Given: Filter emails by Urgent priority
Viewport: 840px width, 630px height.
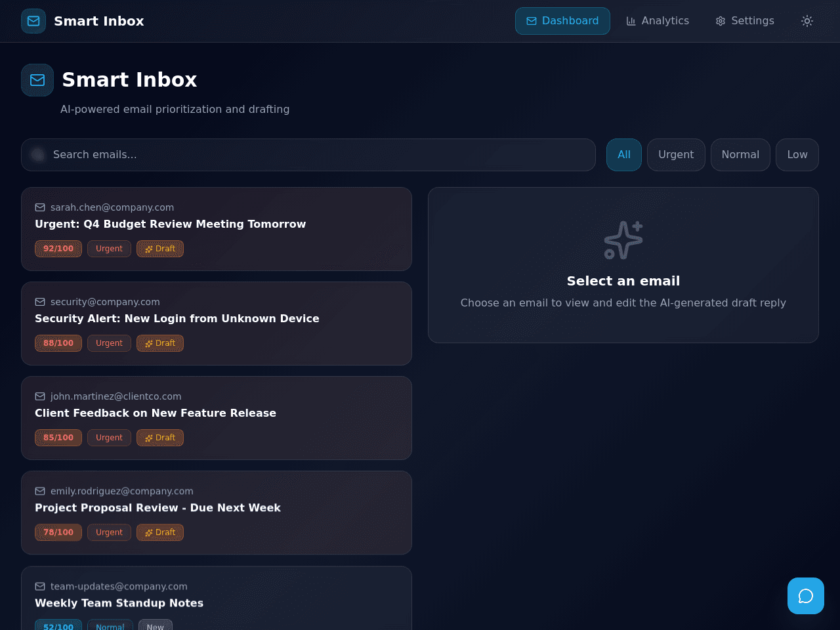Looking at the screenshot, I should tap(676, 155).
